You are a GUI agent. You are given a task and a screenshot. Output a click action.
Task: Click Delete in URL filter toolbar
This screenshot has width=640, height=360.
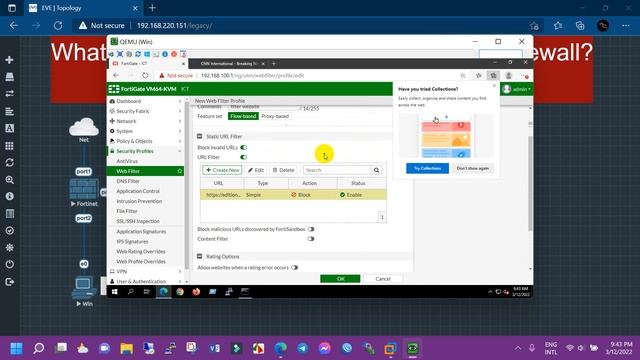tap(283, 170)
